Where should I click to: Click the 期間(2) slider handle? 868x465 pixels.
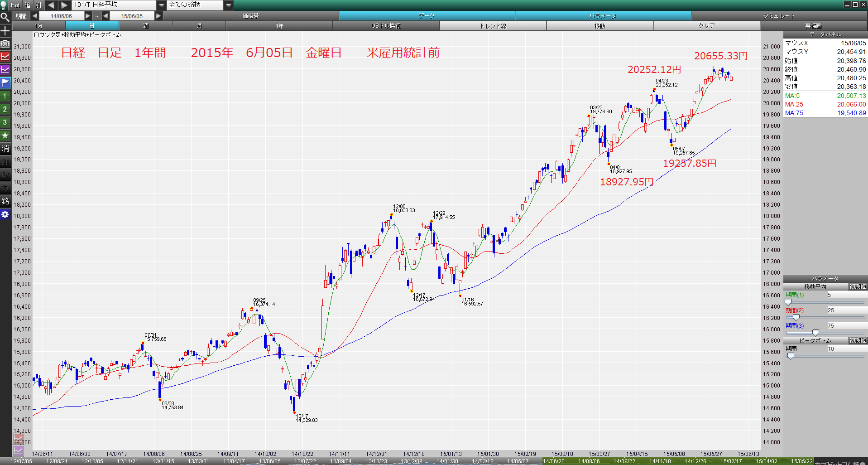796,317
